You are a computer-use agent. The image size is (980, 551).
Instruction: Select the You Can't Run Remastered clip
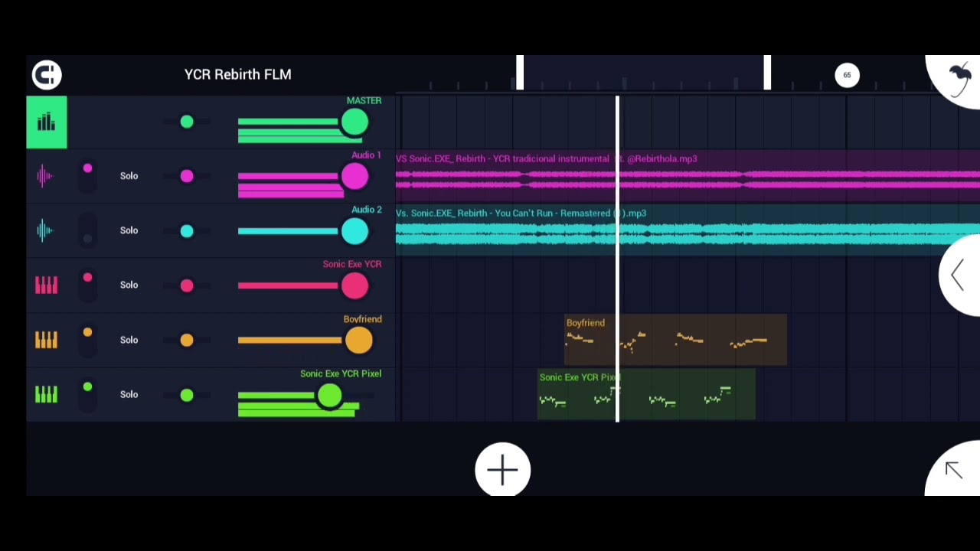coord(688,231)
